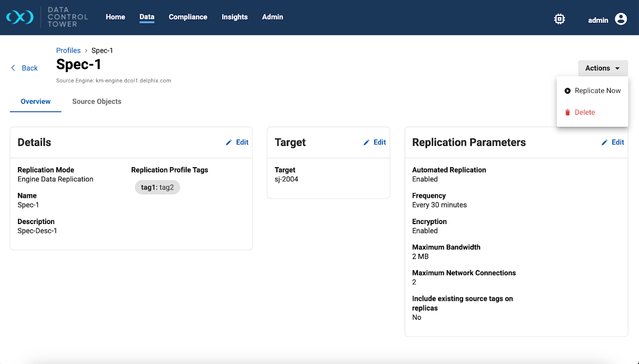This screenshot has width=639, height=364.
Task: Click the Delphix infinity logo icon
Action: [x=20, y=17]
